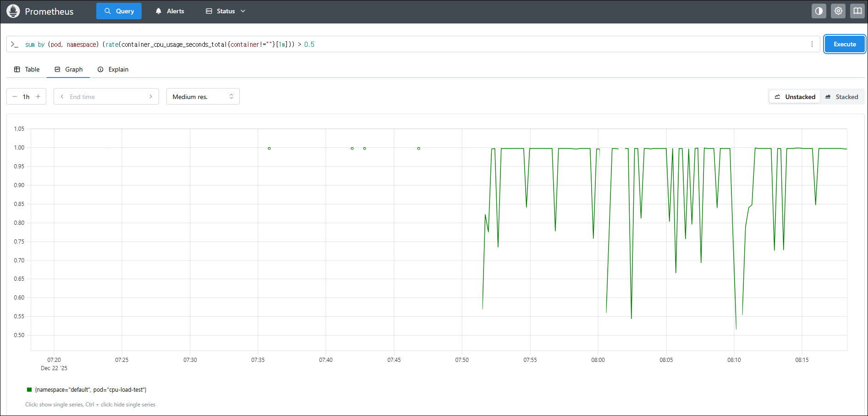This screenshot has width=868, height=416.
Task: Decrease the time range with minus icon
Action: coord(15,97)
